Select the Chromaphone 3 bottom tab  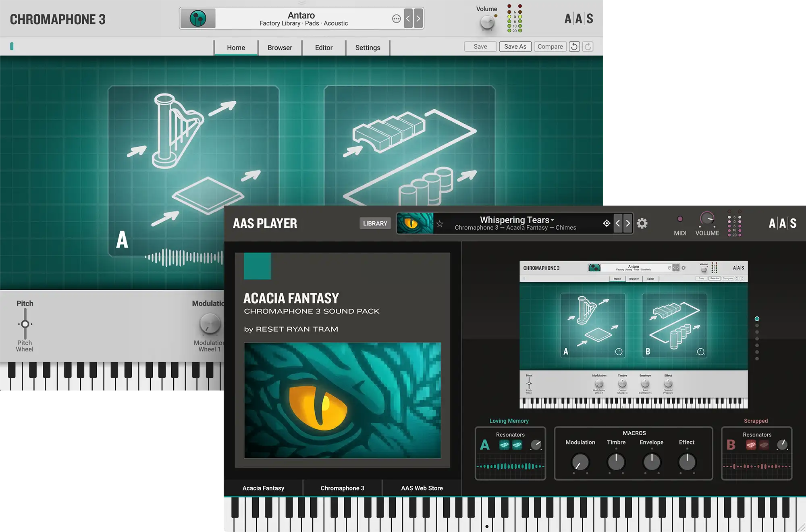click(342, 488)
